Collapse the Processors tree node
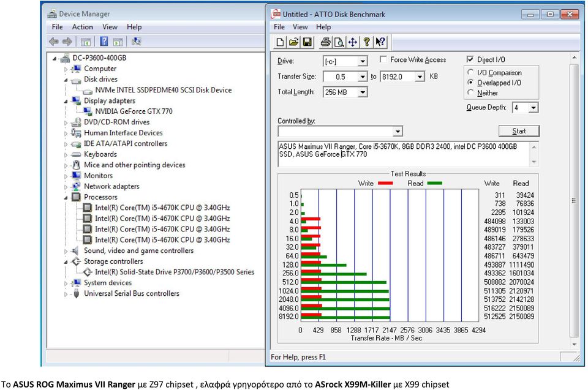Screen dimensions: 588x390 (66, 197)
